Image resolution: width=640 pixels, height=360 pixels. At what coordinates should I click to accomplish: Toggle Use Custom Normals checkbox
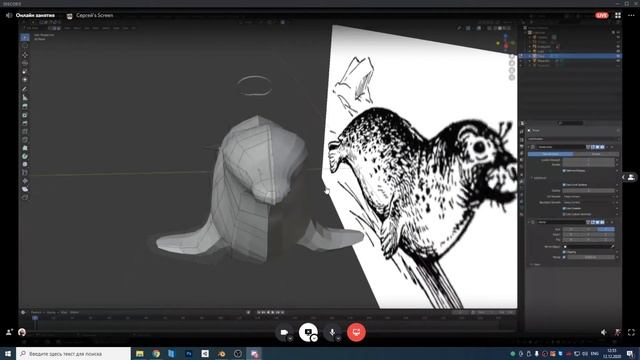(564, 214)
